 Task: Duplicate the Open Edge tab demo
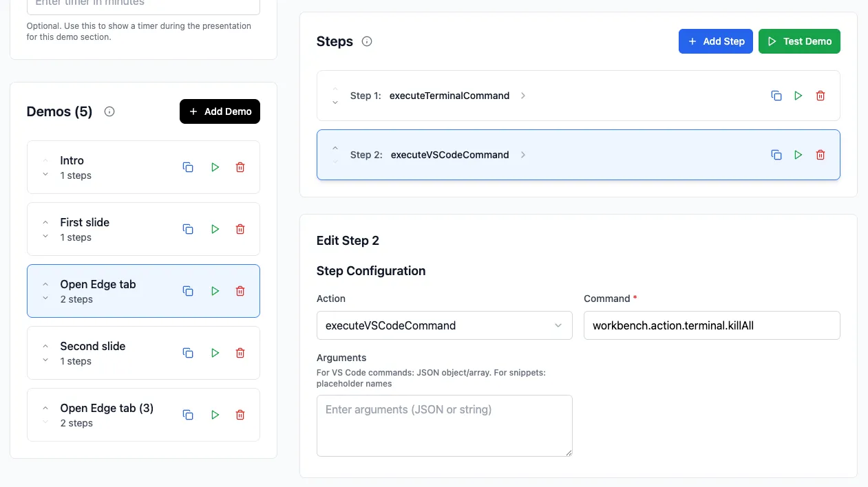click(x=188, y=291)
